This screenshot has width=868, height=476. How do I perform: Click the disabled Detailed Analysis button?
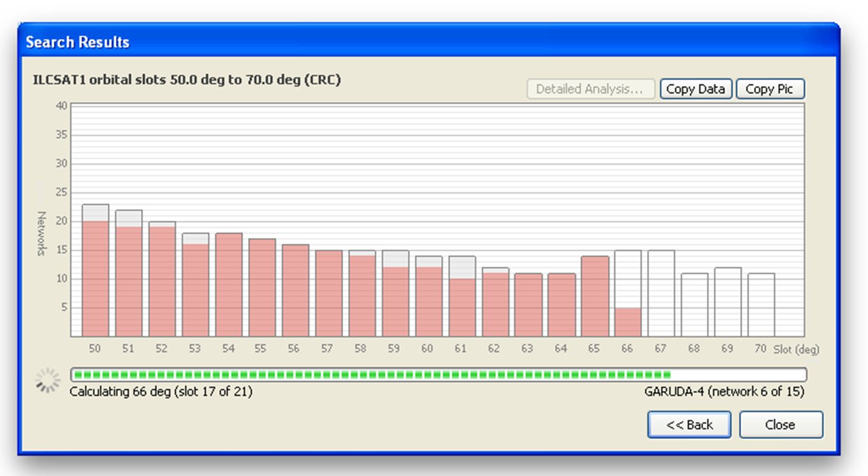[x=590, y=89]
